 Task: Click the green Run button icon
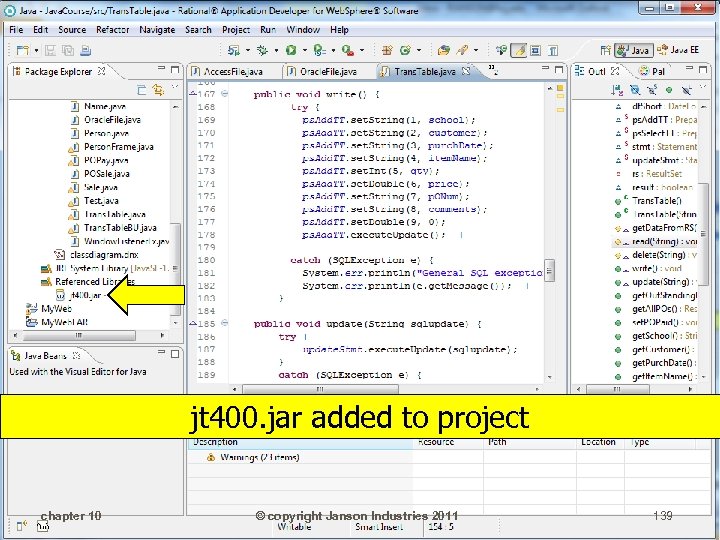(x=291, y=50)
